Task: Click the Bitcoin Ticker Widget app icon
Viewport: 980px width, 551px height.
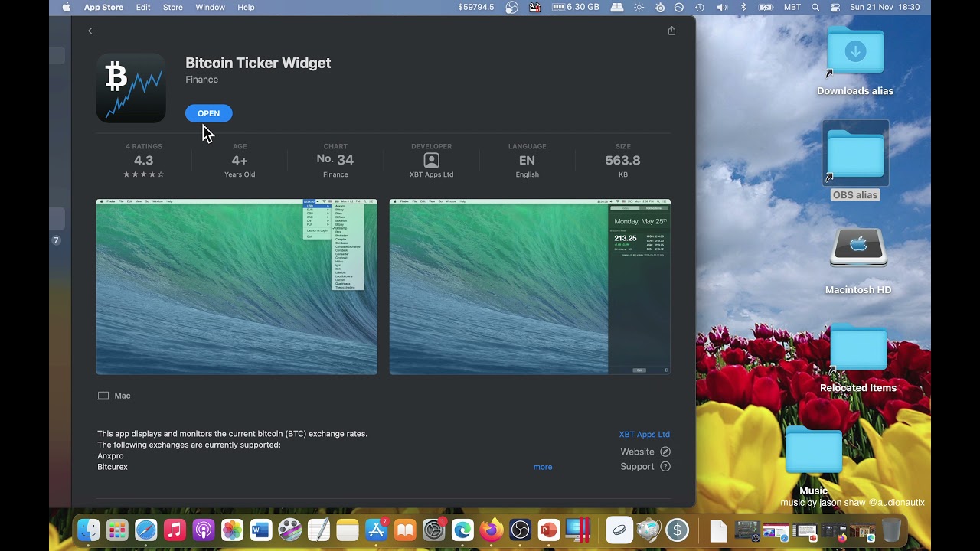Action: [x=131, y=88]
